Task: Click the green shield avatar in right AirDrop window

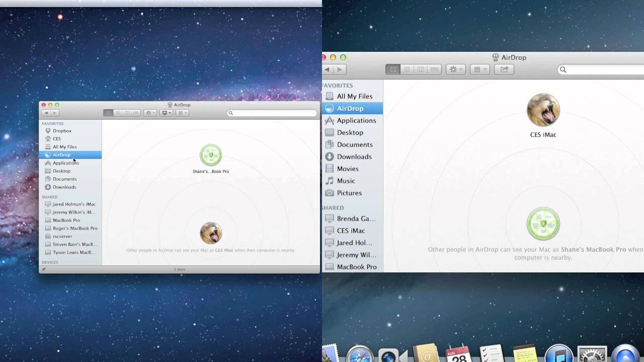Action: pyautogui.click(x=543, y=224)
